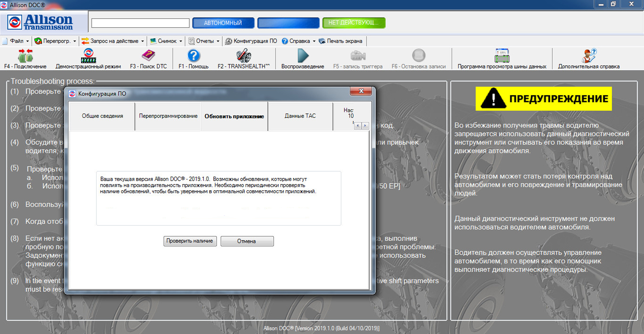Viewport: 644px width, 334px height.
Task: Launch F2 TRANSHEALTH tool
Action: click(243, 56)
